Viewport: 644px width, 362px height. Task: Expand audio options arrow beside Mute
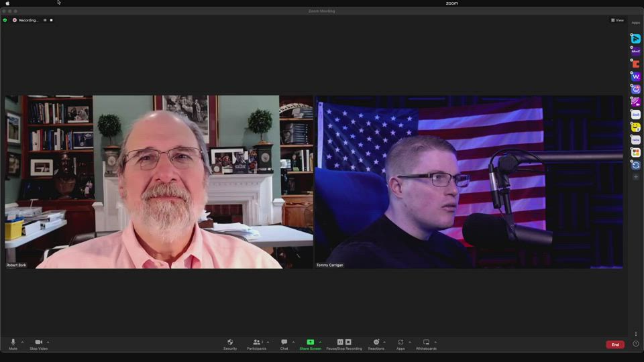(22, 342)
